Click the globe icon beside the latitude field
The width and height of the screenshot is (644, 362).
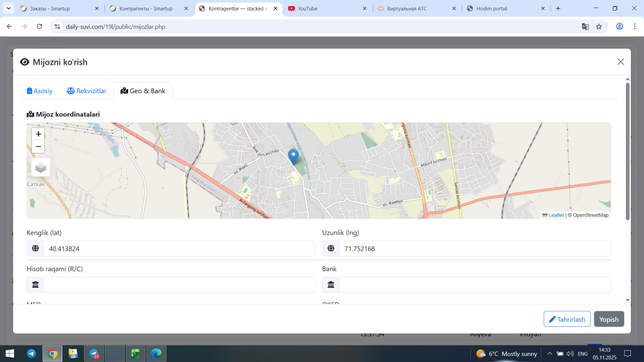coord(35,248)
